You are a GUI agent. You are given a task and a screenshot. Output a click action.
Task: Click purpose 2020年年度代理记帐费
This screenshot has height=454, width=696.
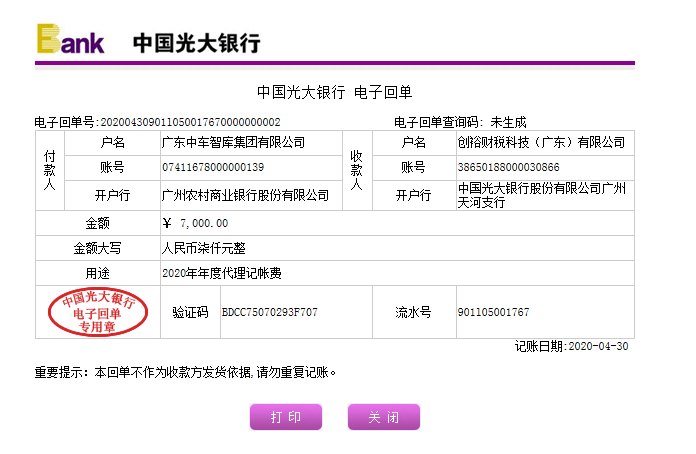tap(221, 273)
